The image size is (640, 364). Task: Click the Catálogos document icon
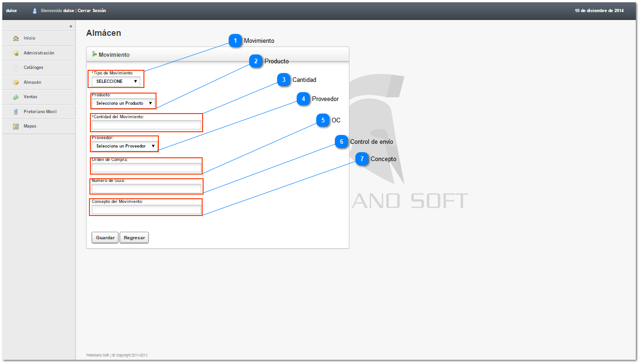point(16,67)
